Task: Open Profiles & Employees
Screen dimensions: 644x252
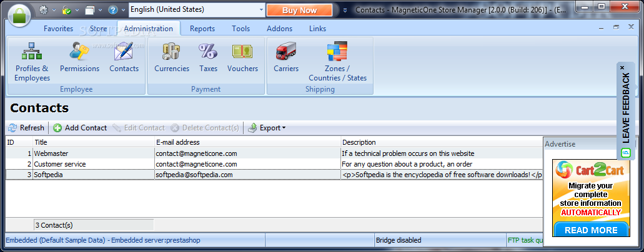Action: tap(32, 62)
